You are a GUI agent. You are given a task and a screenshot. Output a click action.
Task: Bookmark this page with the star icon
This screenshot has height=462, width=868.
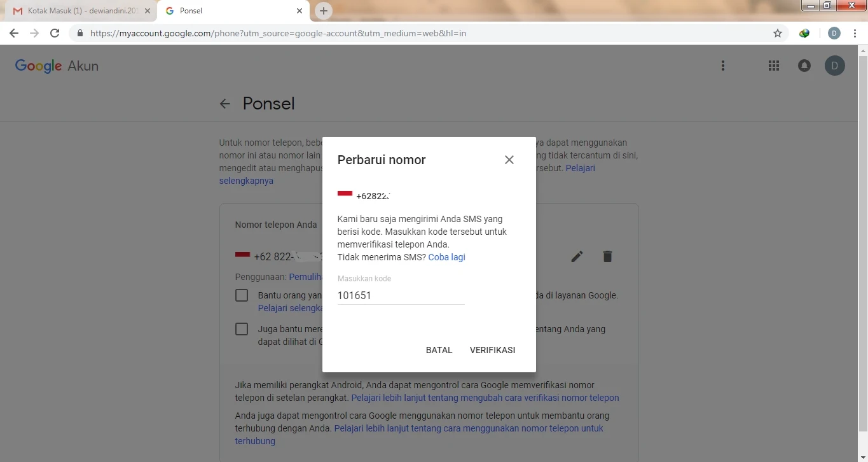(x=778, y=33)
